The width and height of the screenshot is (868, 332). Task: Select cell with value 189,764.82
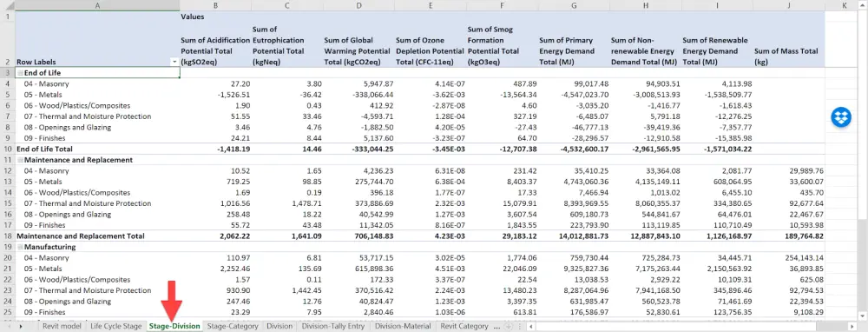tap(789, 236)
